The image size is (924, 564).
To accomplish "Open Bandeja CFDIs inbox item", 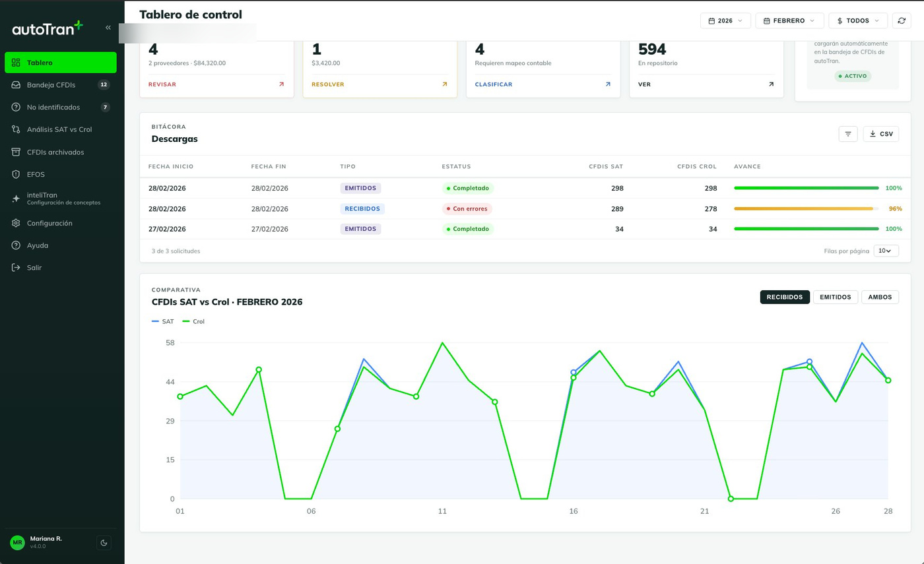I will 61,85.
